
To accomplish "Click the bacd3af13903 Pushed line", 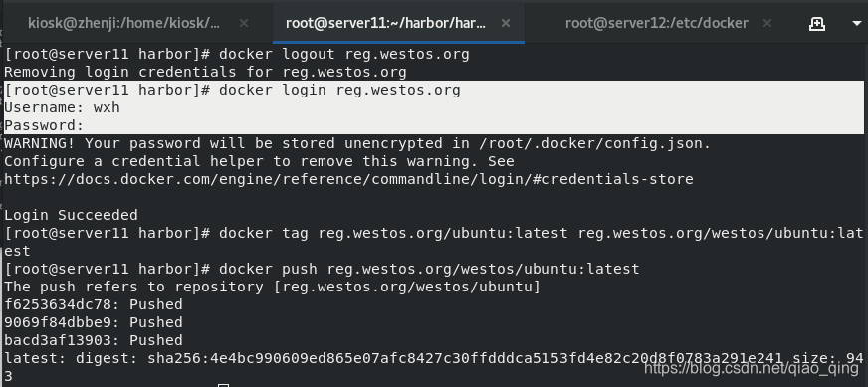I will [93, 340].
